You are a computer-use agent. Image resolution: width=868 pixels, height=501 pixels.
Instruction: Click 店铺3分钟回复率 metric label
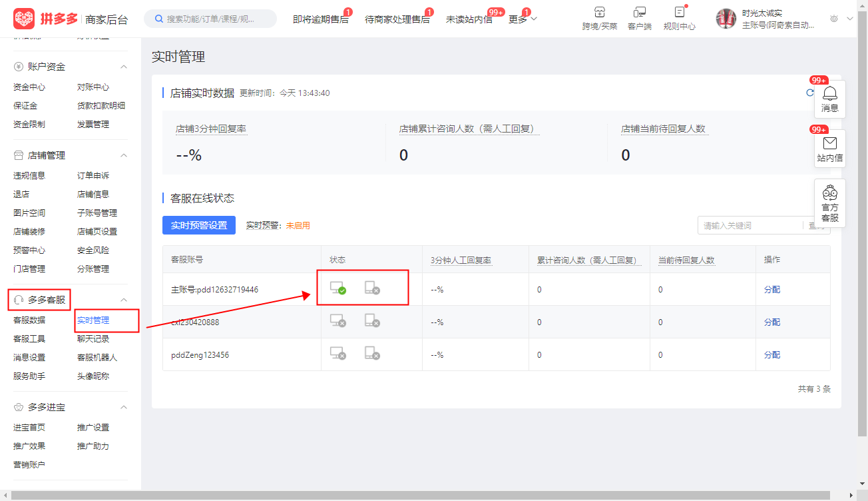point(212,129)
